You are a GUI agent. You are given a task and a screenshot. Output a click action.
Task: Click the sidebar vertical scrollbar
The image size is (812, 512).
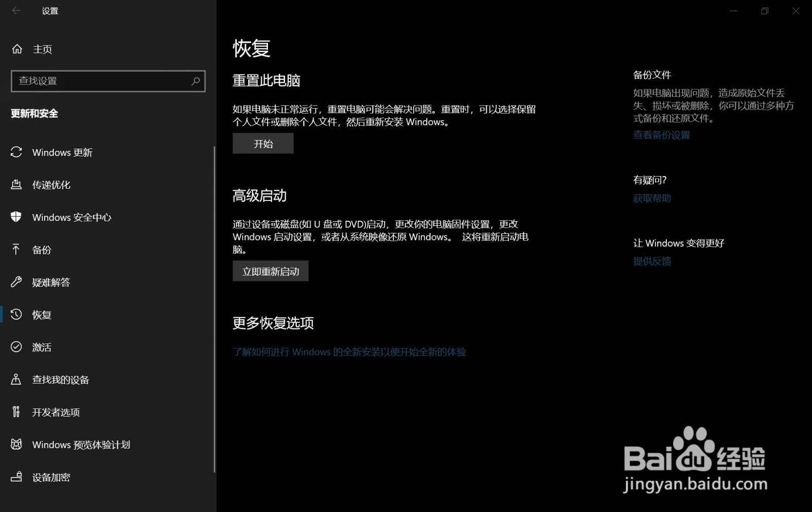tap(215, 310)
